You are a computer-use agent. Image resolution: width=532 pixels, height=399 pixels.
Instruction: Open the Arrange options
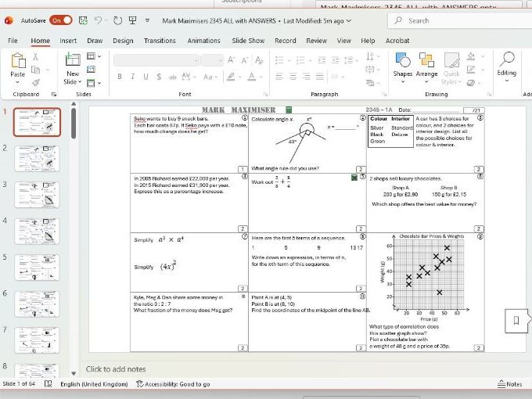coord(427,63)
